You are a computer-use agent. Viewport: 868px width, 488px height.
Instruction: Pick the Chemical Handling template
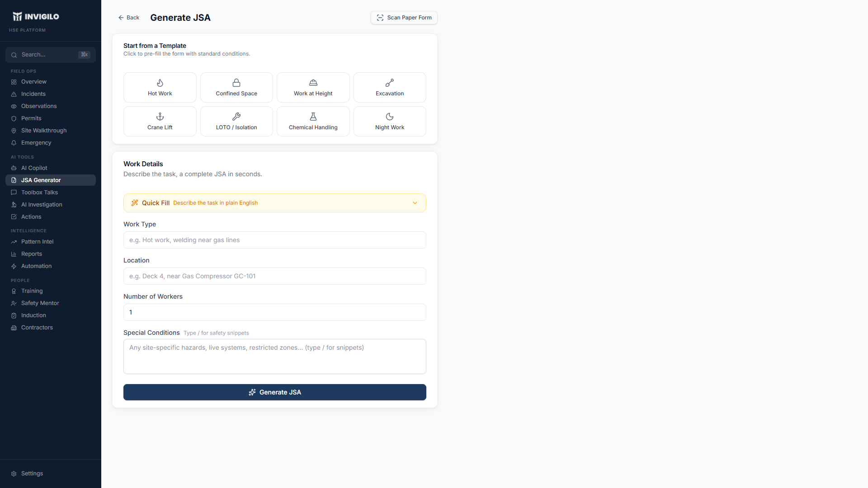pos(313,122)
